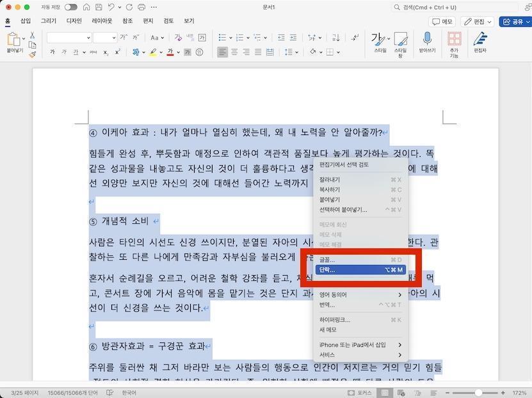Click the Save disk icon
Viewport: 532px width, 398px height.
(99, 7)
